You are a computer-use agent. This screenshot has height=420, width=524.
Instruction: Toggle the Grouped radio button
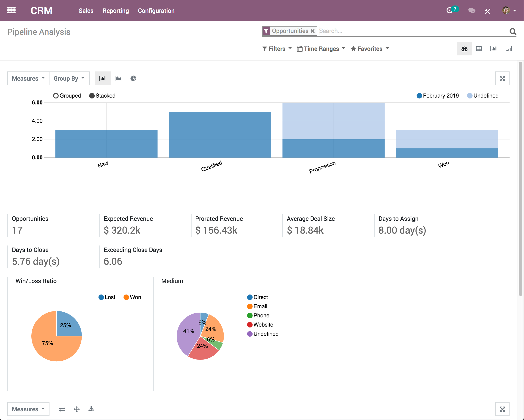(56, 95)
